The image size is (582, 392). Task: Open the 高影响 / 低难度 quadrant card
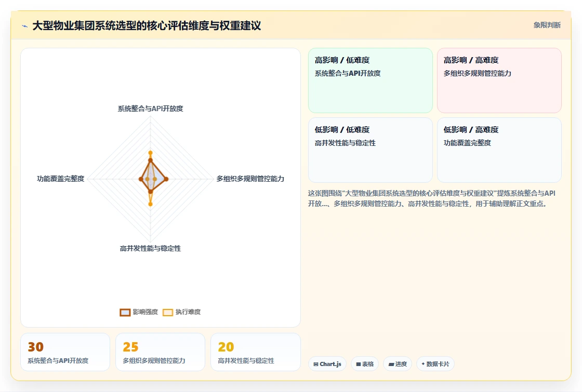(x=371, y=80)
